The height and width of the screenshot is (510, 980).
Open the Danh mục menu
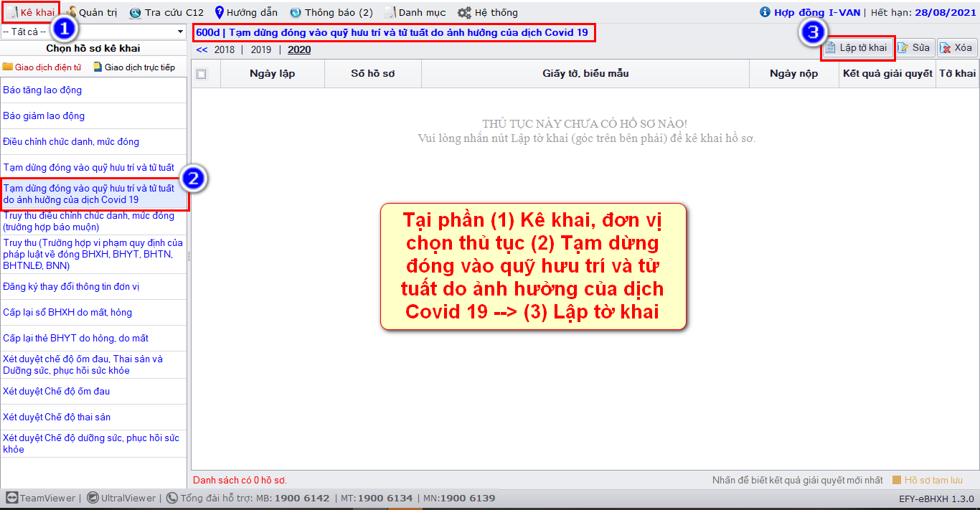coord(415,12)
